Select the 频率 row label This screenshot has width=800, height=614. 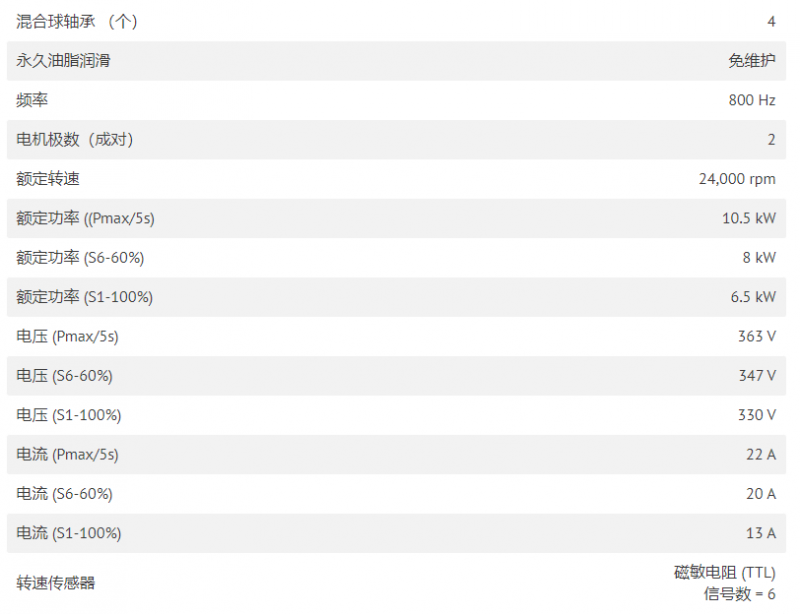(x=32, y=100)
